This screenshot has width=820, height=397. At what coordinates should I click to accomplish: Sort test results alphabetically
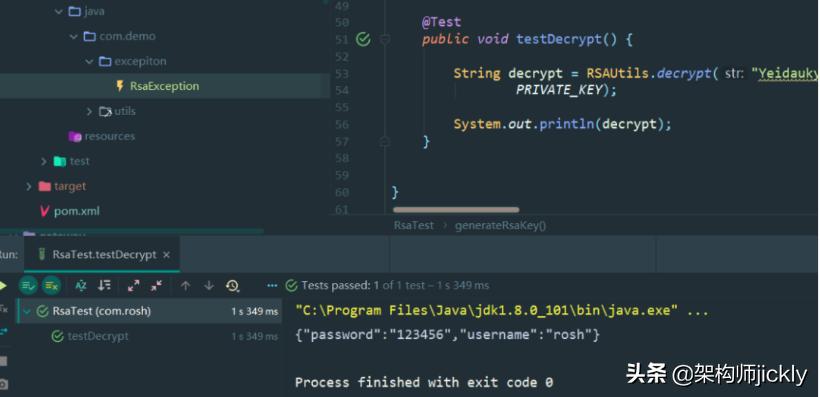tap(81, 286)
